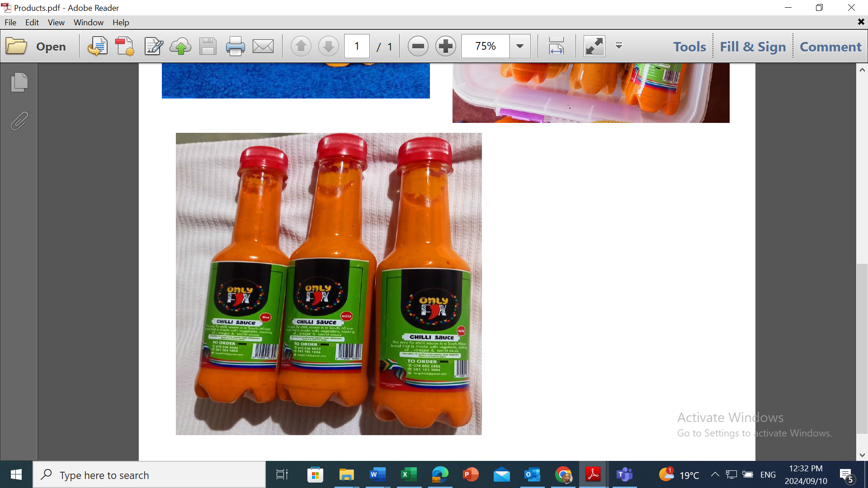The width and height of the screenshot is (868, 488).
Task: Click the page number input field
Action: click(x=357, y=46)
